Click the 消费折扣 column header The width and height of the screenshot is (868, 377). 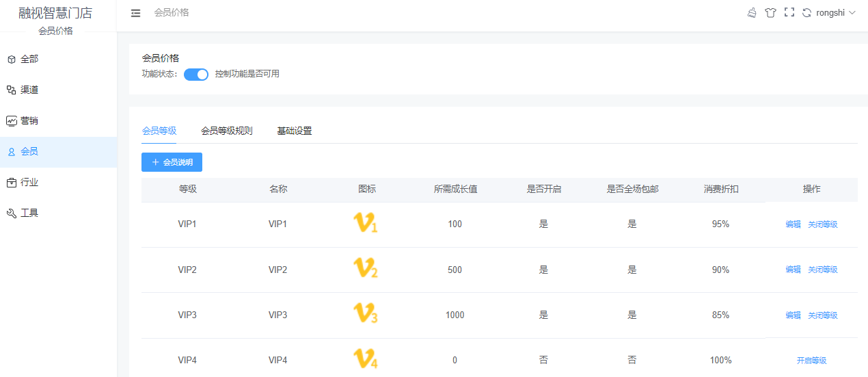[x=721, y=189]
